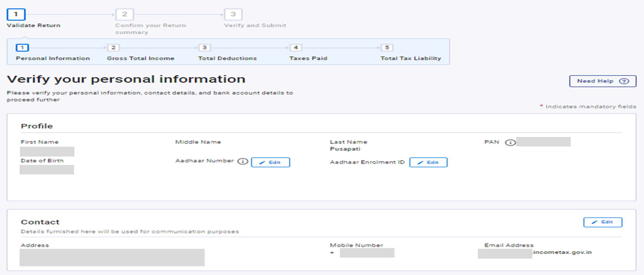Open the Need Help button

point(602,81)
